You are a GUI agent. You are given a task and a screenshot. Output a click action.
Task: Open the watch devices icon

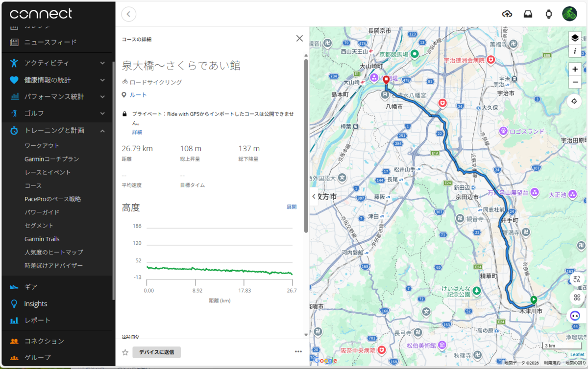(549, 14)
